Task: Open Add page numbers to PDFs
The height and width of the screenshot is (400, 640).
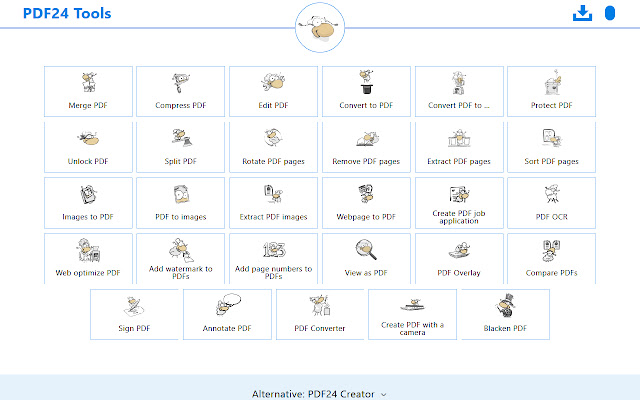Action: point(273,259)
